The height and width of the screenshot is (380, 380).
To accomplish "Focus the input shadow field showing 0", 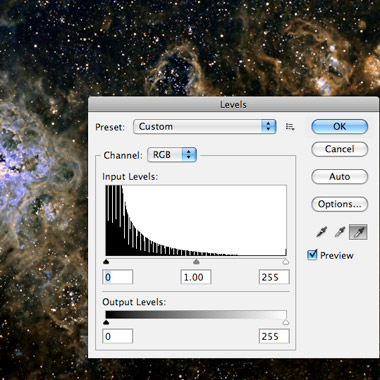I will tap(118, 277).
